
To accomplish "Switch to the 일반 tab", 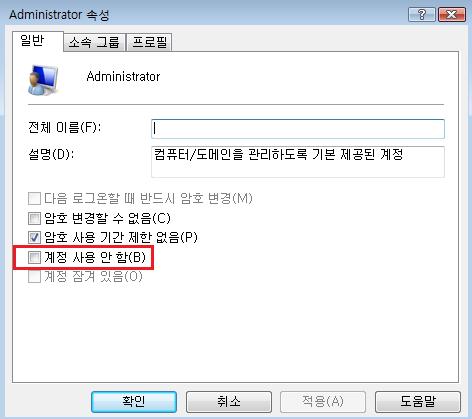I will coord(34,41).
